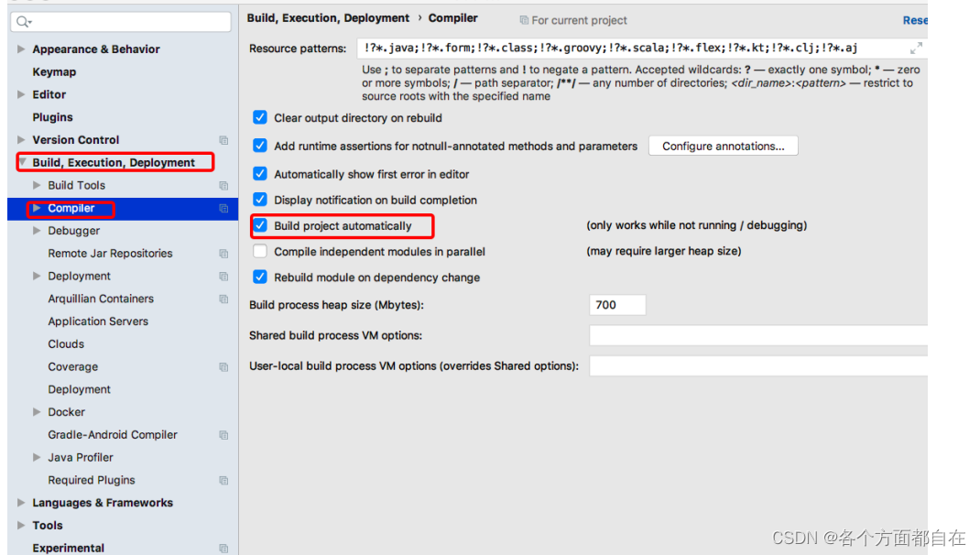Uncheck 'Build project automatically'
980x555 pixels.
coord(260,225)
